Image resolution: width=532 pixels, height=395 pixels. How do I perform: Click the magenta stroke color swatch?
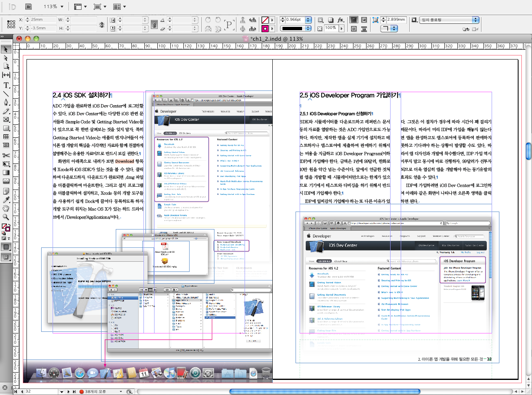[x=265, y=29]
